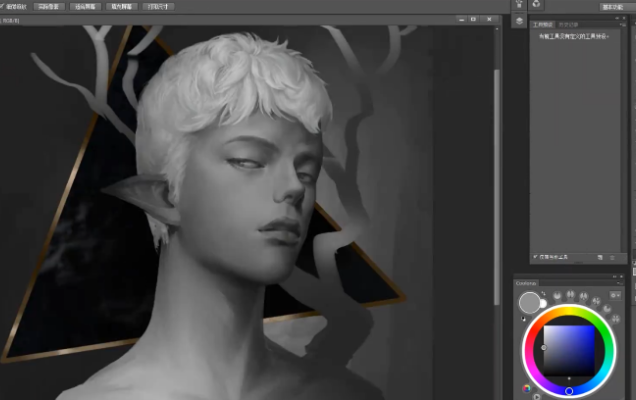Click the Fit Screen button

pyautogui.click(x=87, y=6)
